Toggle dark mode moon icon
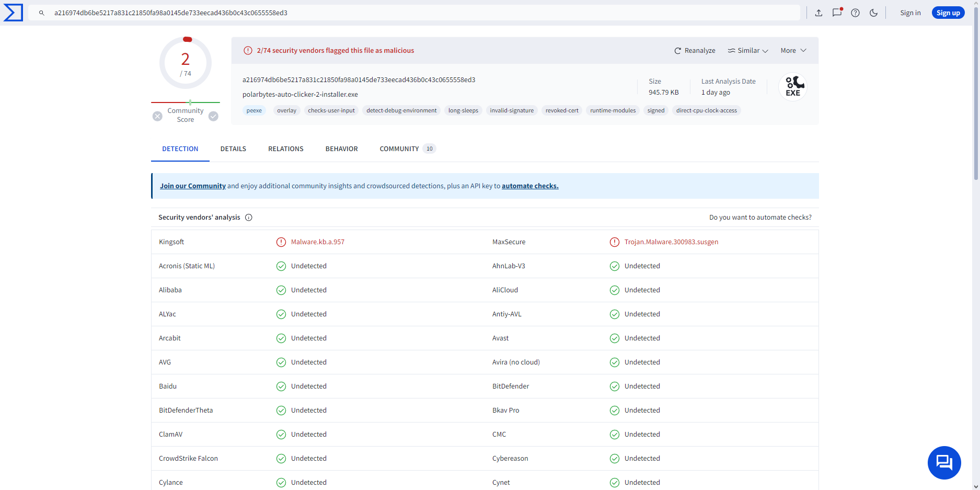The height and width of the screenshot is (490, 980). pyautogui.click(x=873, y=13)
